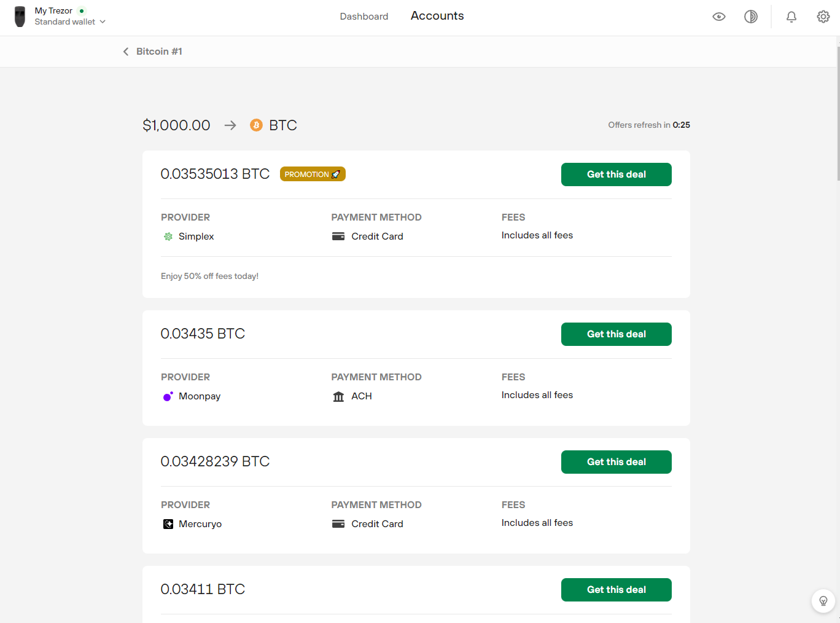Click the Mercuryo offer's credit card icon
The width and height of the screenshot is (840, 623).
pos(338,524)
